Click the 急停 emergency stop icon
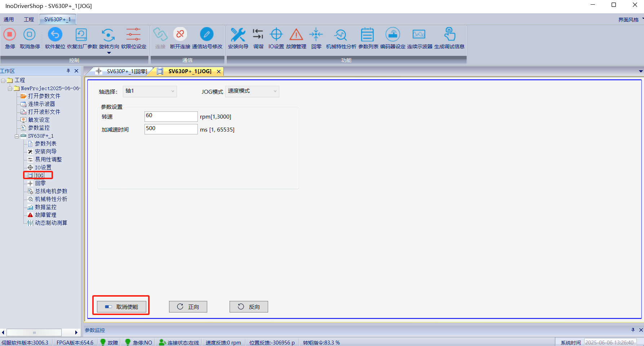Image resolution: width=644 pixels, height=346 pixels. 10,35
